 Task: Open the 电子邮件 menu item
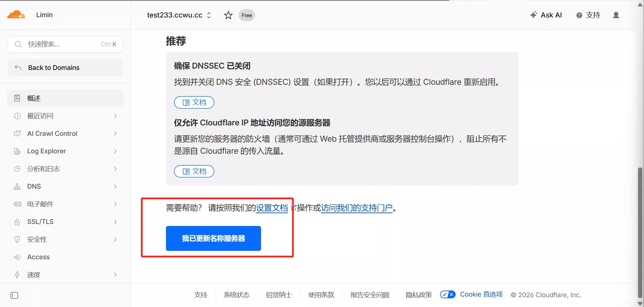coord(65,204)
